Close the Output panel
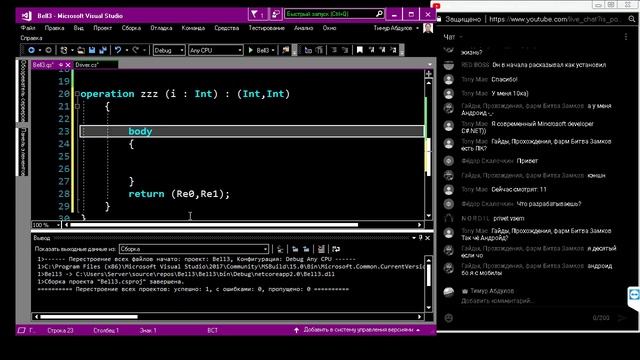Image resolution: width=640 pixels, height=360 pixels. click(x=427, y=238)
